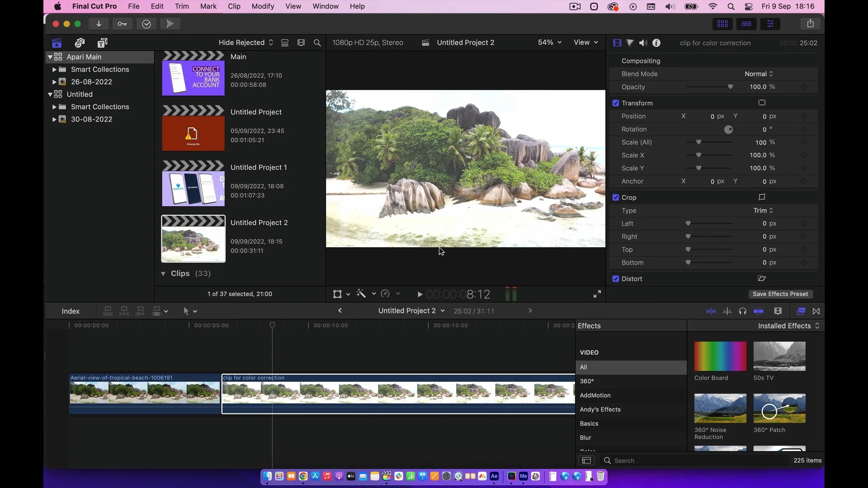Viewport: 868px width, 488px height.
Task: Toggle the browser panel visibility button
Action: point(722,23)
